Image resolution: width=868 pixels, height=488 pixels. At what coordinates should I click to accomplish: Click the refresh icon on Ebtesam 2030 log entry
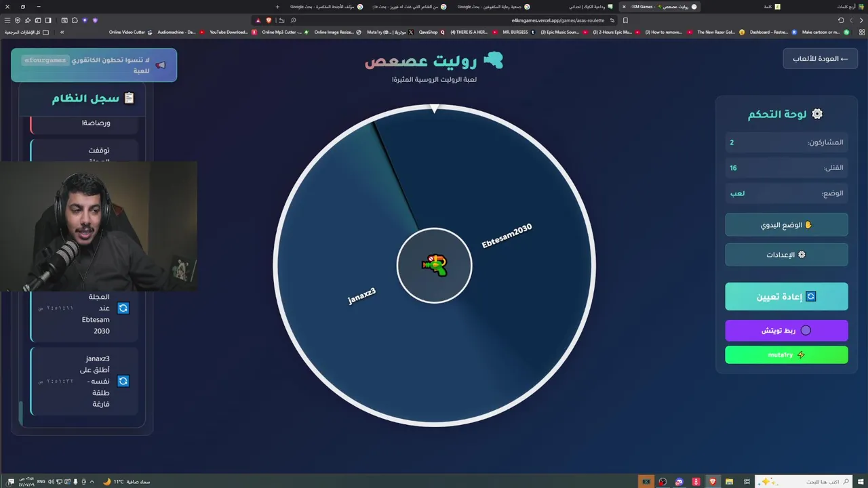pyautogui.click(x=123, y=308)
